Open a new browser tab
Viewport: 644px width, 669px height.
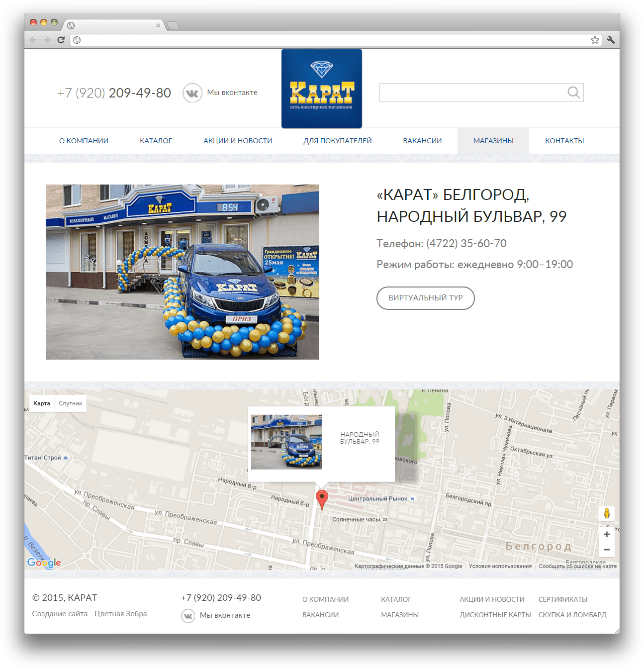[173, 25]
